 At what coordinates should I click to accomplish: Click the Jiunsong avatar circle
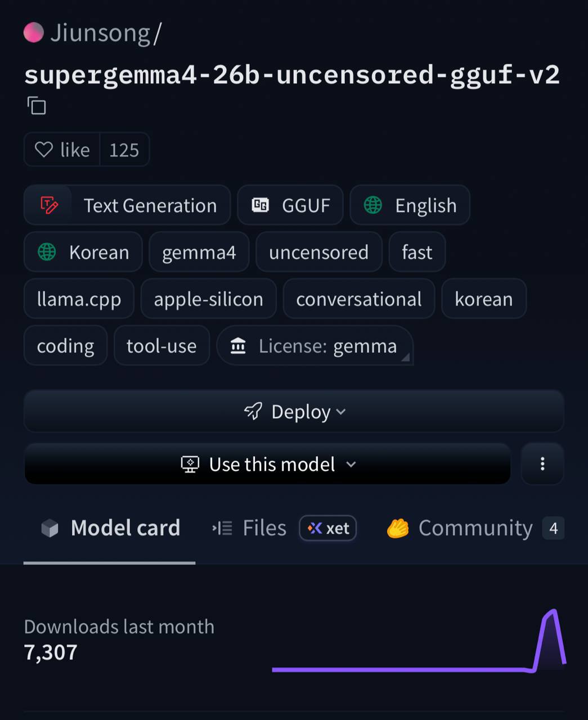point(34,33)
